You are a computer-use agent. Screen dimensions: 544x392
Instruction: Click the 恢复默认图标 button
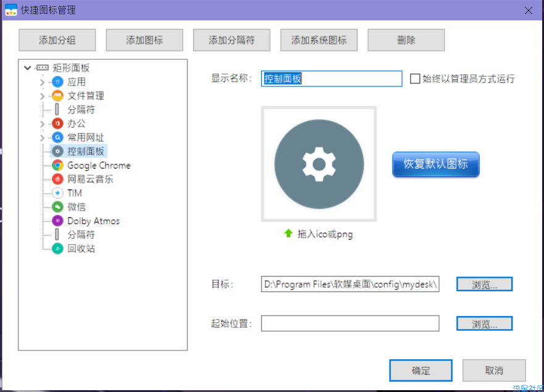pos(436,164)
